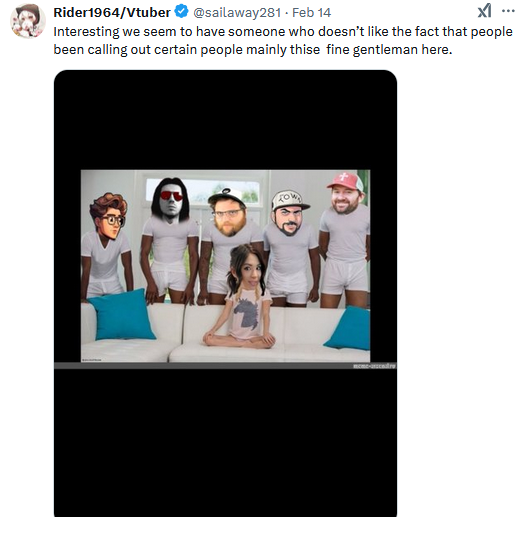The height and width of the screenshot is (541, 524).
Task: Click the black area below the meme
Action: [x=225, y=443]
